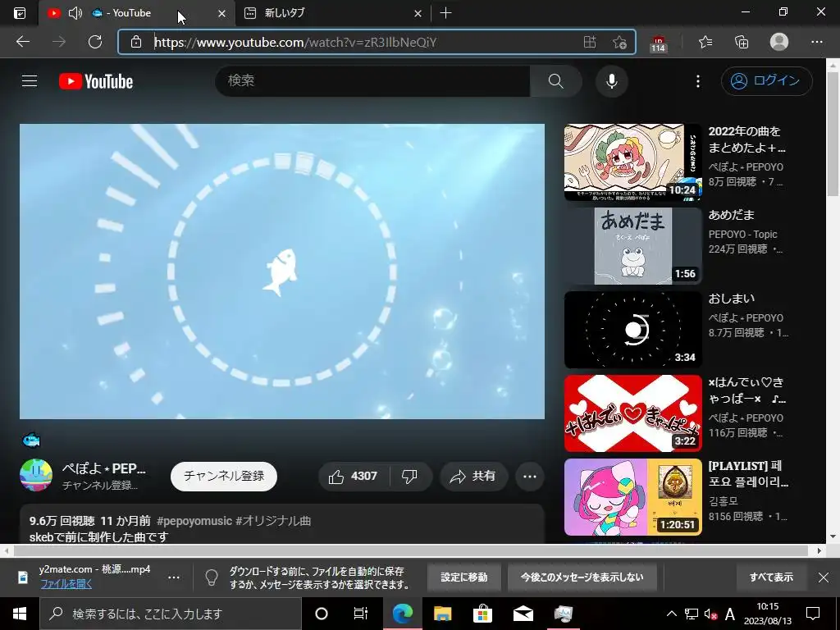Open download item options menu

174,577
